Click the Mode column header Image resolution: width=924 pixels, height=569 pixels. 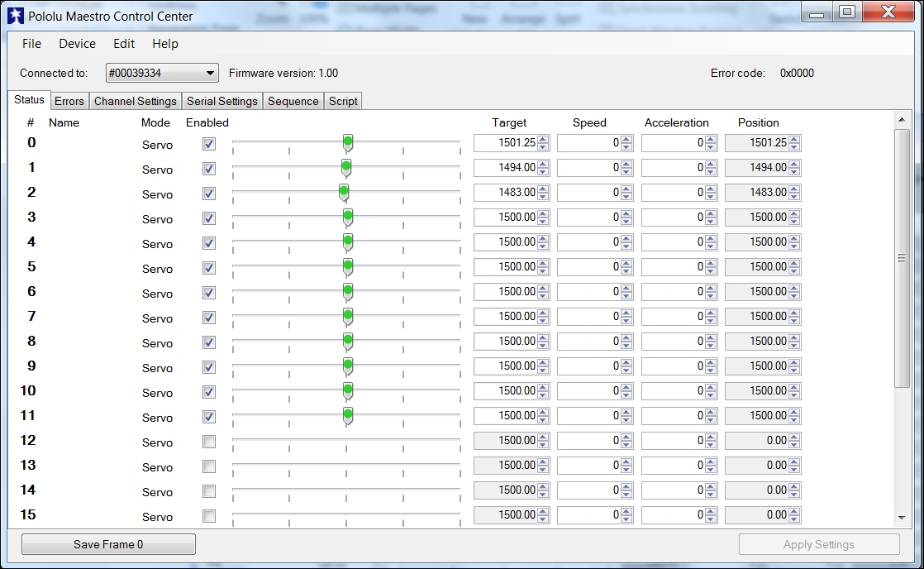[x=155, y=122]
